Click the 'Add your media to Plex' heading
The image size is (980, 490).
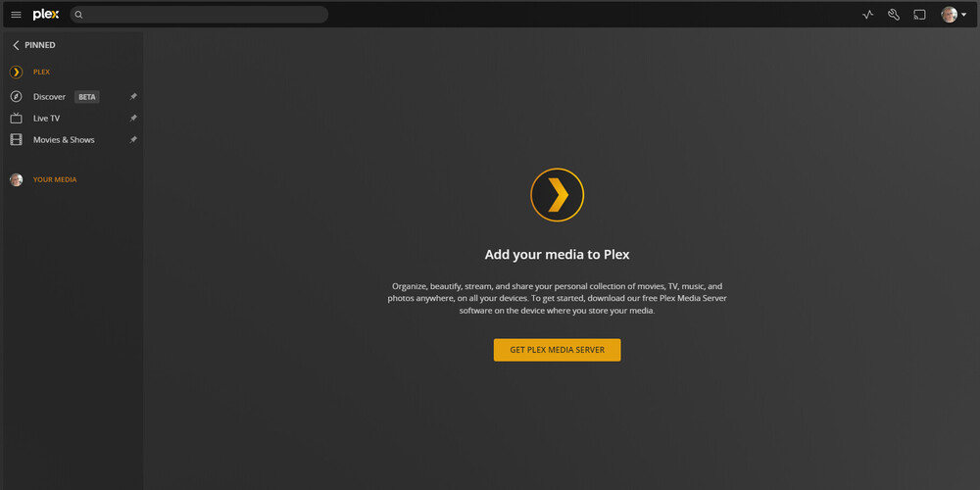(x=557, y=255)
